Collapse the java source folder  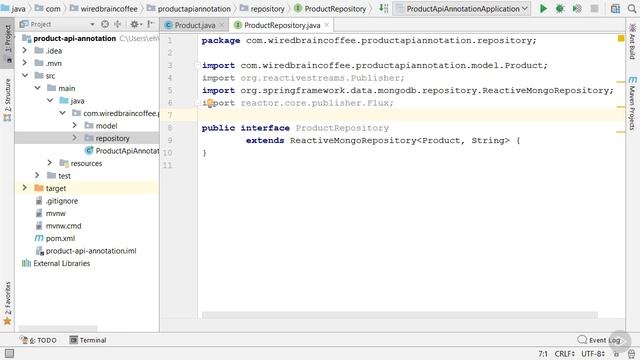[x=50, y=100]
